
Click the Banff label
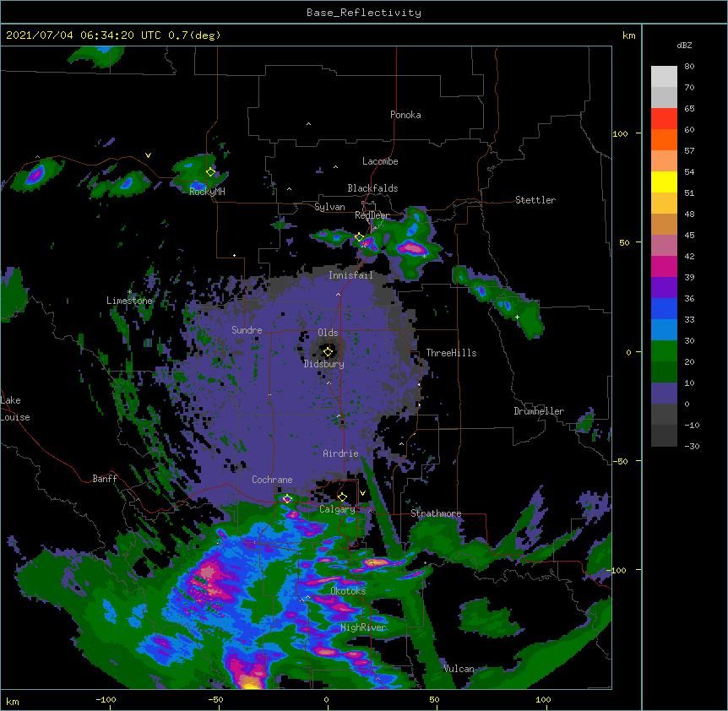[105, 479]
